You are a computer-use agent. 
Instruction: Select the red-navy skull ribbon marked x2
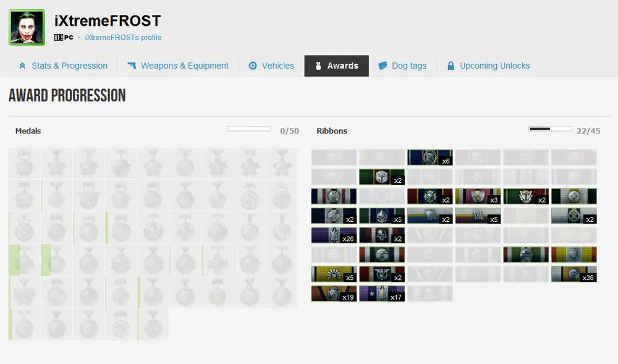(x=382, y=235)
